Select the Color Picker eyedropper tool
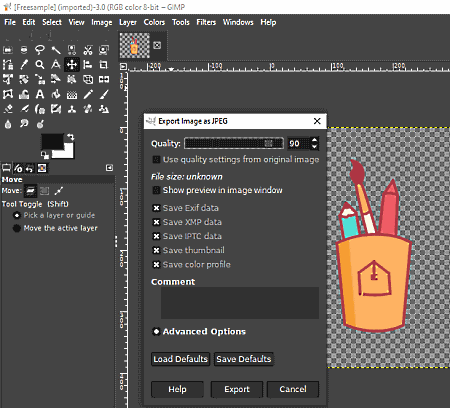This screenshot has height=408, width=450. 24,64
